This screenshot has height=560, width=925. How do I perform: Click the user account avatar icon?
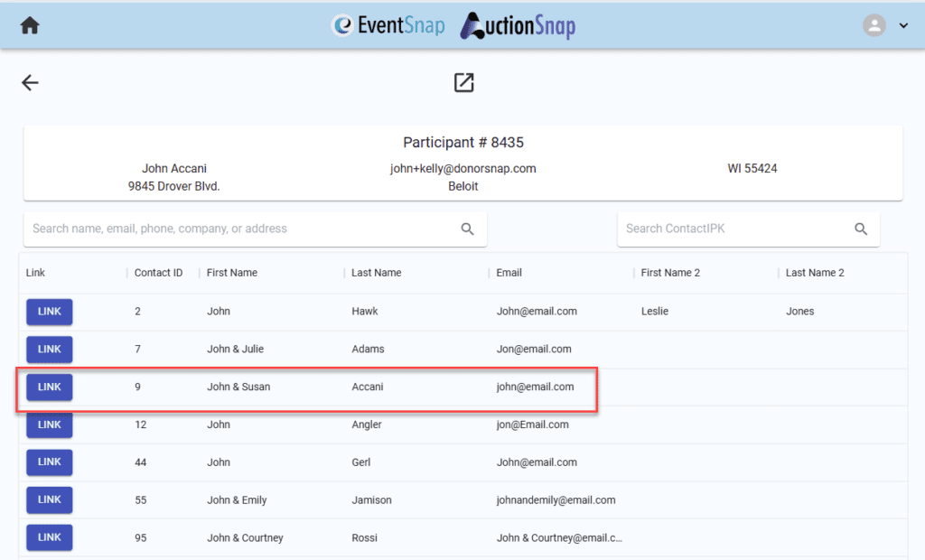coord(874,25)
